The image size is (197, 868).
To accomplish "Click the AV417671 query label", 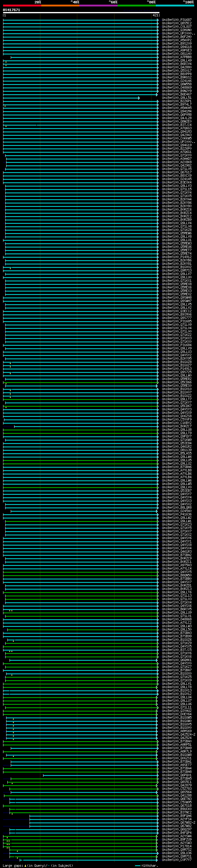I will click(x=11, y=10).
